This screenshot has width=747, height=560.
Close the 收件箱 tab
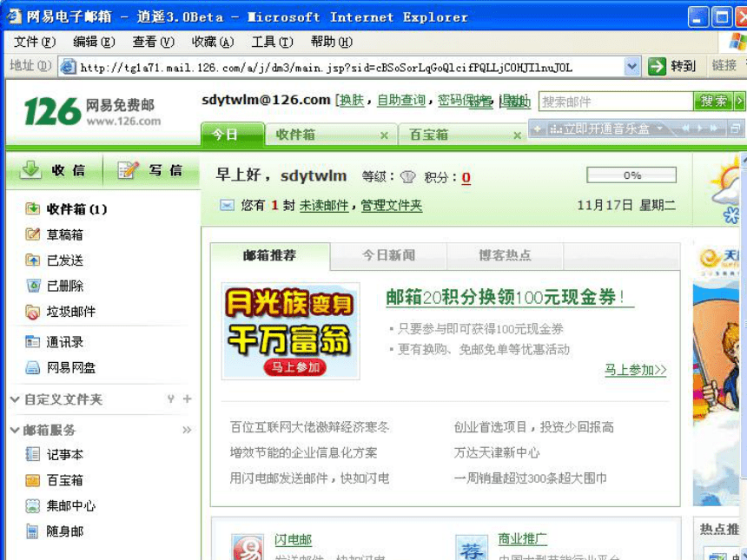pos(384,135)
